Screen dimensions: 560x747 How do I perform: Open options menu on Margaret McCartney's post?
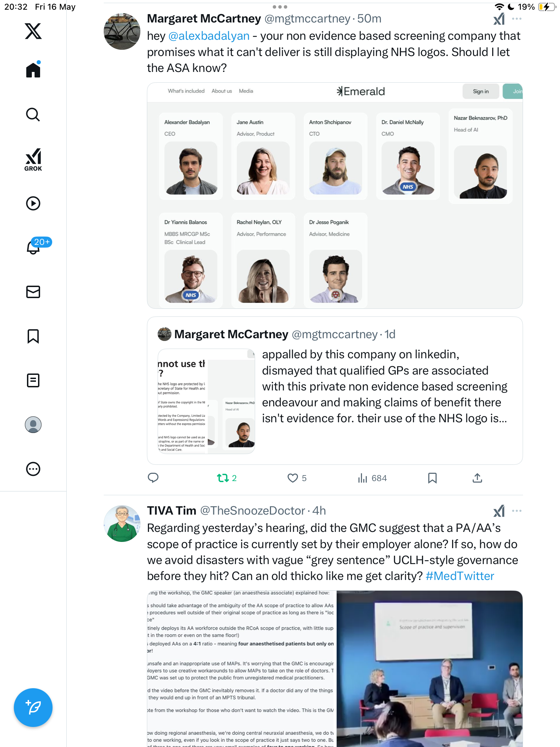point(516,19)
